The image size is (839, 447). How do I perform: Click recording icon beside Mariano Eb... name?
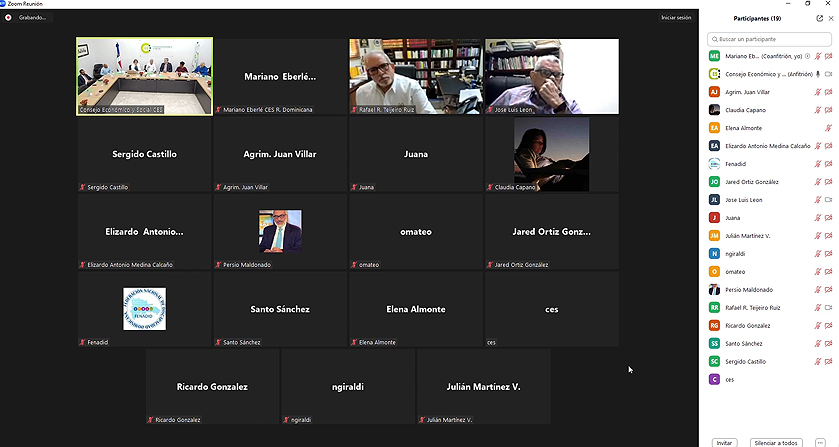pos(807,56)
